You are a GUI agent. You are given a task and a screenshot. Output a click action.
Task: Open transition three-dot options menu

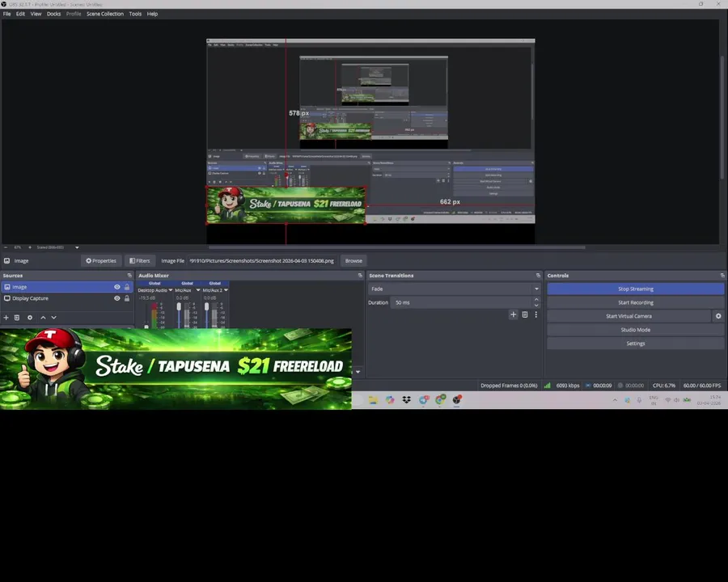coord(535,314)
